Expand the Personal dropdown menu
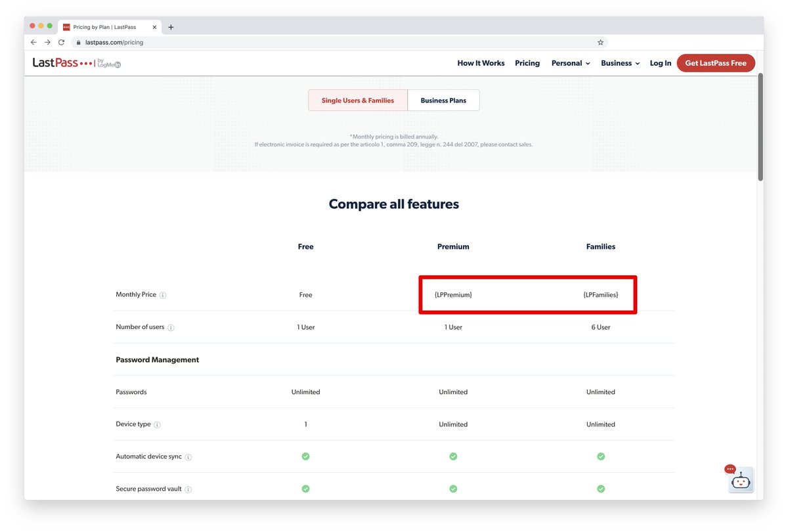Image resolution: width=788 pixels, height=532 pixels. [570, 63]
